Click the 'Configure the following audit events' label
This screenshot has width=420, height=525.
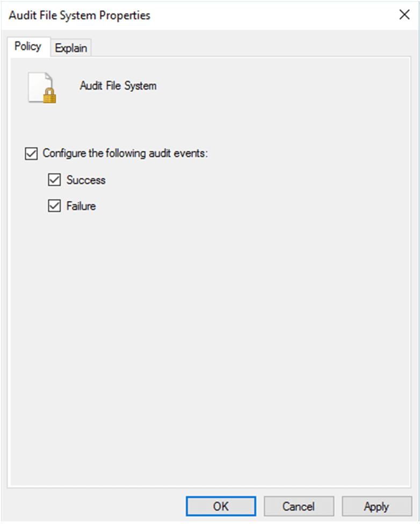point(125,154)
